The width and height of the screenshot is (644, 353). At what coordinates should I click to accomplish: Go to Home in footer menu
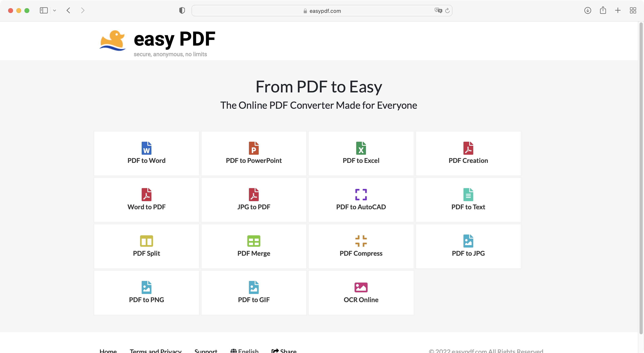[108, 351]
